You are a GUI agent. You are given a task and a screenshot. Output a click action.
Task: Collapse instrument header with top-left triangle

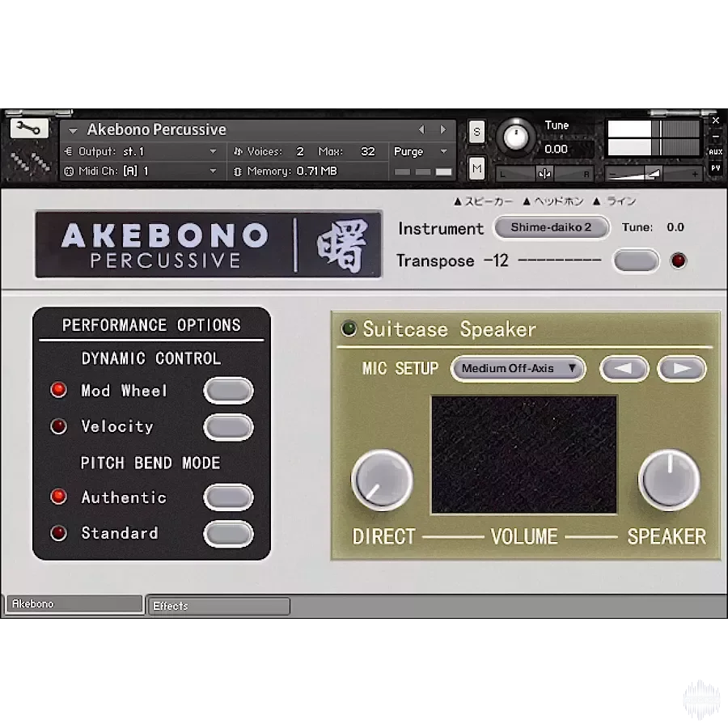coord(73,130)
